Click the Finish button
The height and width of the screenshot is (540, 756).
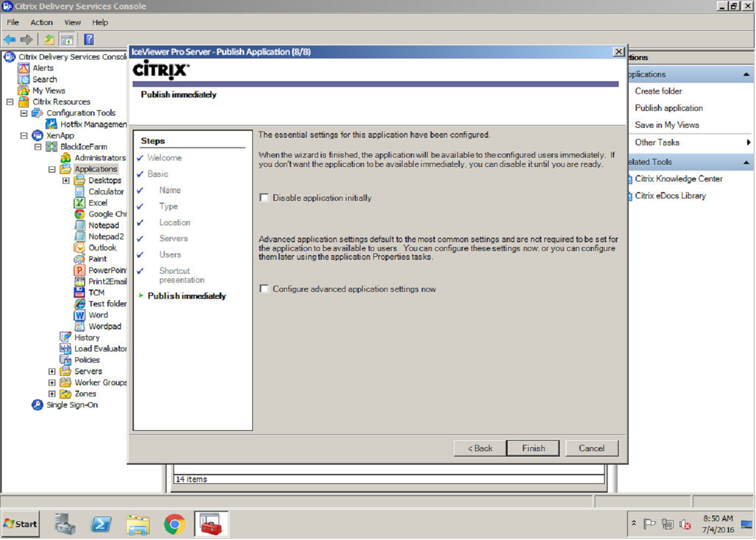(x=533, y=448)
